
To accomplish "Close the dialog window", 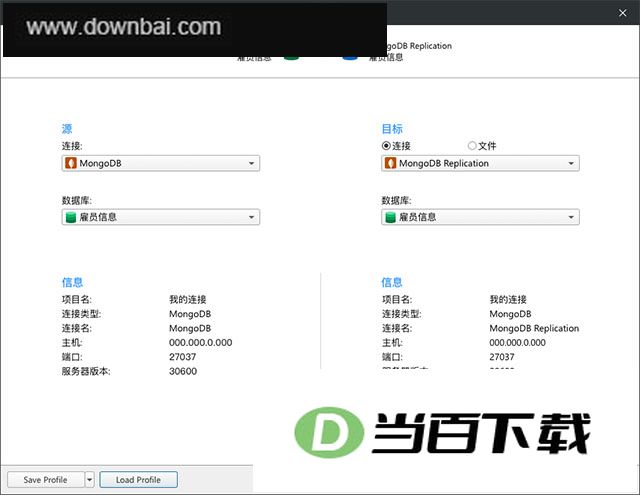I will coord(622,13).
